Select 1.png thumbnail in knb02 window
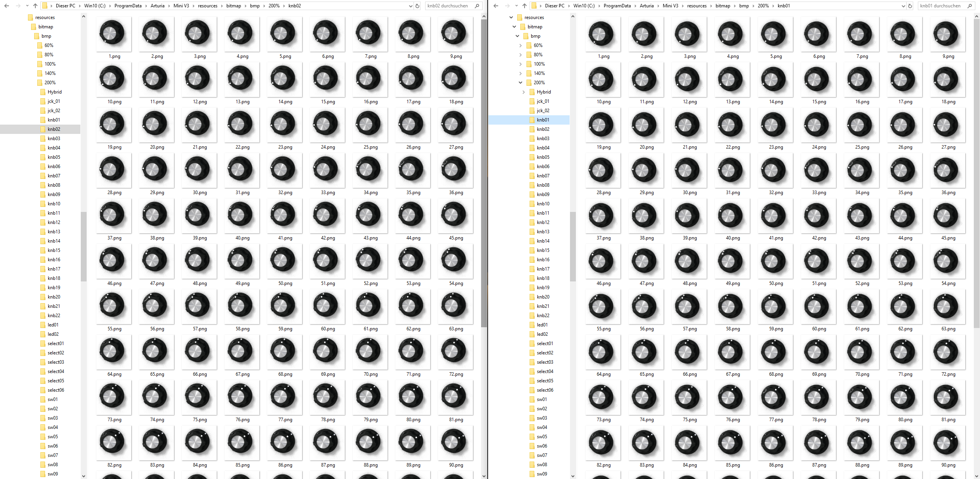This screenshot has height=479, width=980. click(114, 35)
